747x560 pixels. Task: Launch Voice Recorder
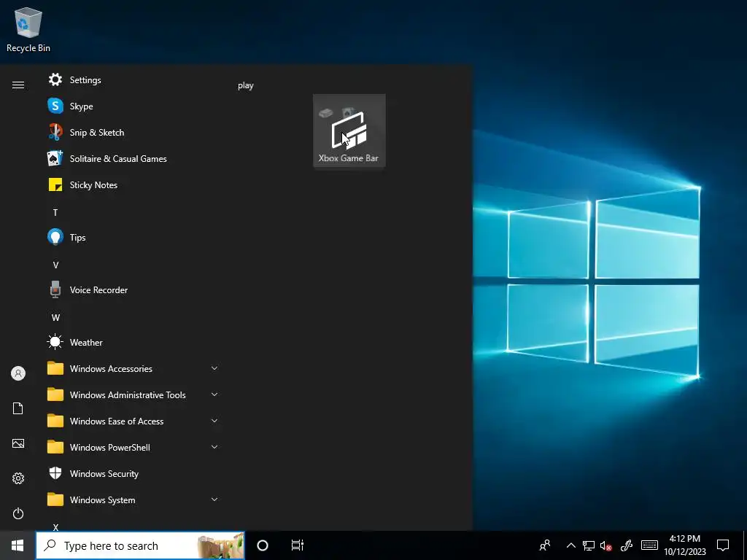coord(133,289)
